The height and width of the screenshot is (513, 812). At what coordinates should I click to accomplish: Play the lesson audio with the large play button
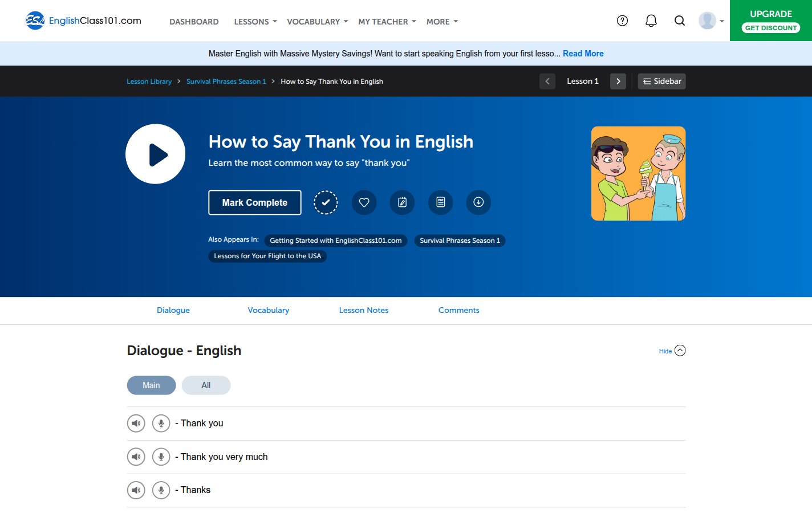pos(156,154)
